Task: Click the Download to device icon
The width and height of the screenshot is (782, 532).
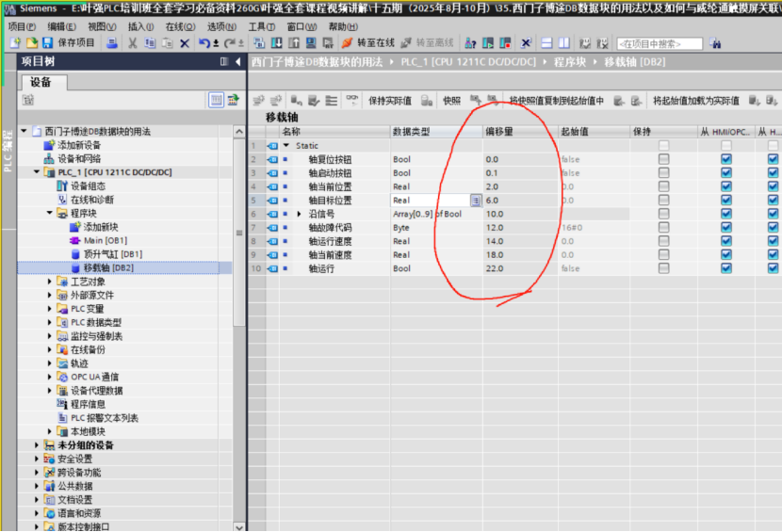Action: click(276, 43)
